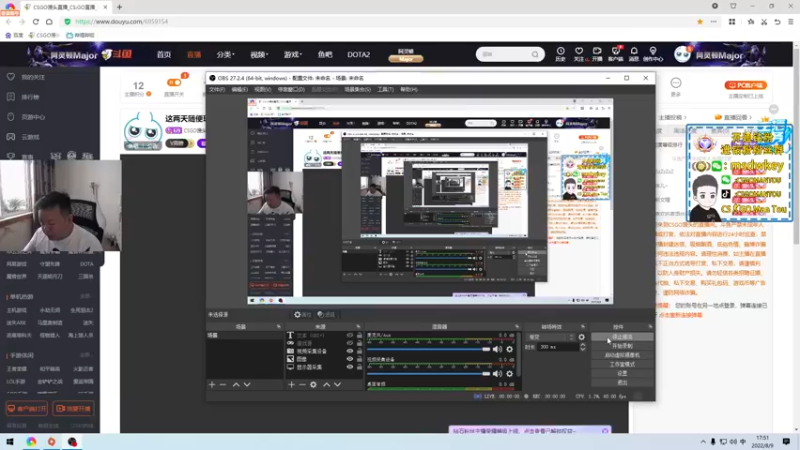Open OBS 编辑 menu
The height and width of the screenshot is (450, 800).
coord(239,89)
